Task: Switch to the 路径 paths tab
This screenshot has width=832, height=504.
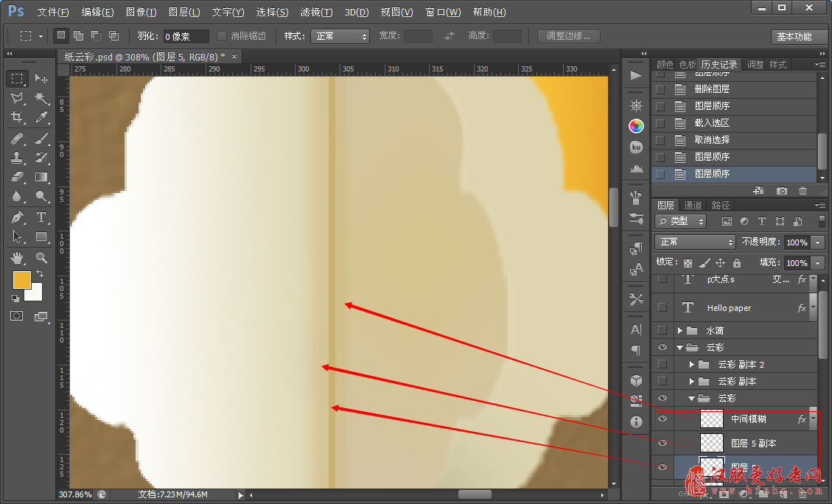Action: click(721, 205)
